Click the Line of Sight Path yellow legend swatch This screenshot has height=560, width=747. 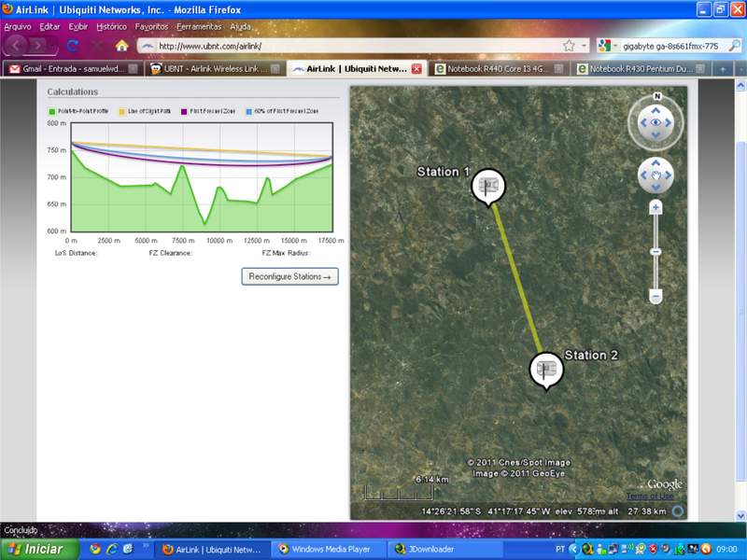(122, 111)
